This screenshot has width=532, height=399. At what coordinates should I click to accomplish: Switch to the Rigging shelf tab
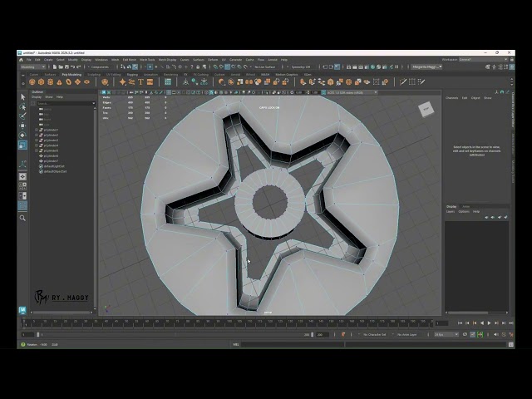(132, 74)
